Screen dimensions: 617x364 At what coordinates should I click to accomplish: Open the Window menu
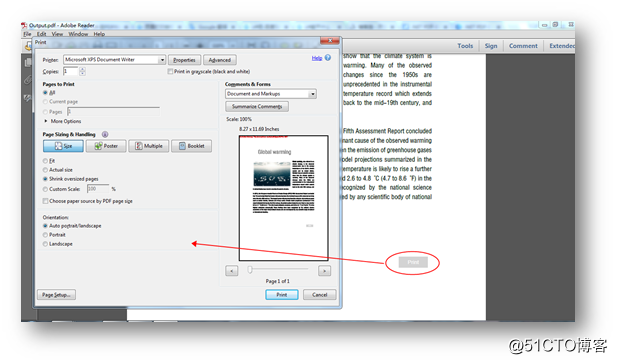(78, 34)
